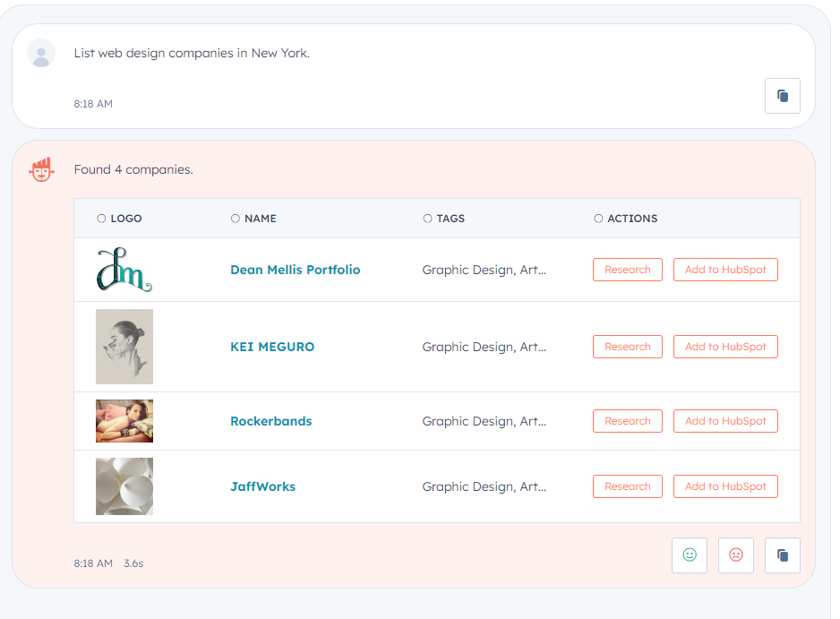Add JaffWorks to HubSpot
Screen dimensions: 840x619
[x=725, y=486]
